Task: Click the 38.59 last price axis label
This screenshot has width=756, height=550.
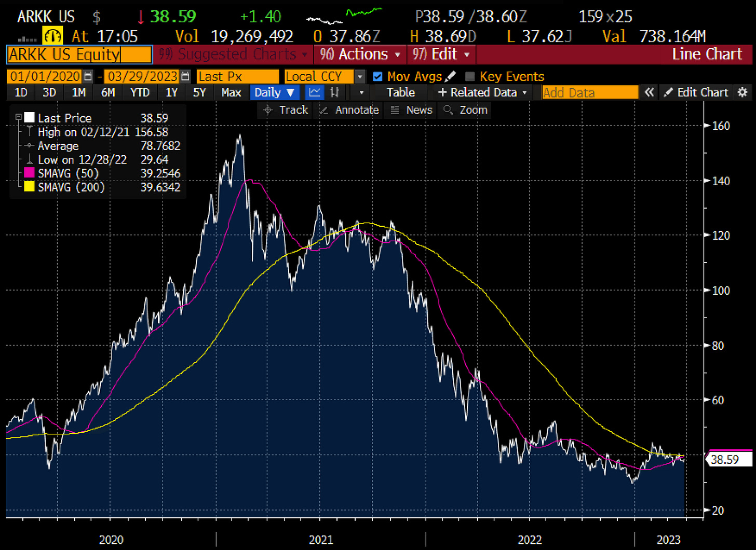Action: coord(728,459)
